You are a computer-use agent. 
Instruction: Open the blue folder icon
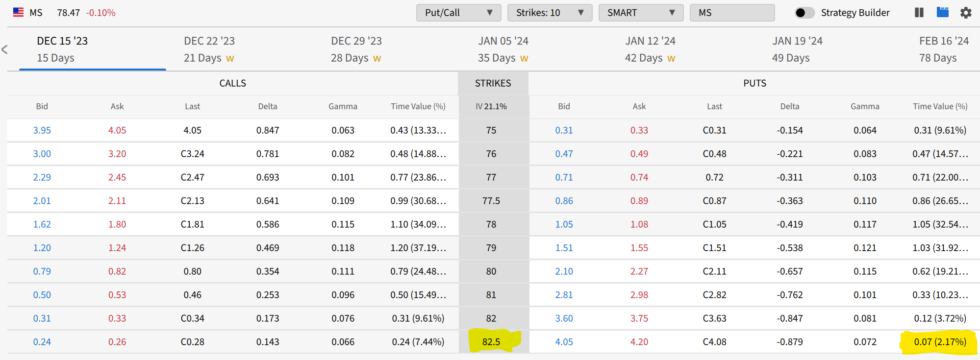tap(942, 12)
